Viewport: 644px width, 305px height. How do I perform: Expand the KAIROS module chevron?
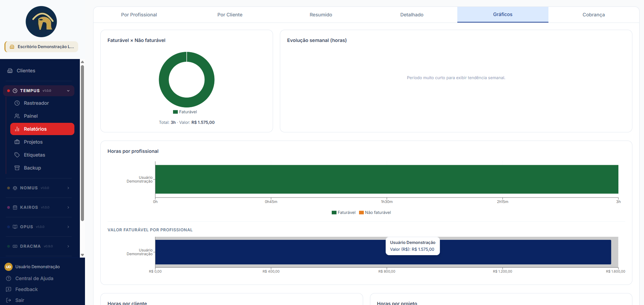68,207
